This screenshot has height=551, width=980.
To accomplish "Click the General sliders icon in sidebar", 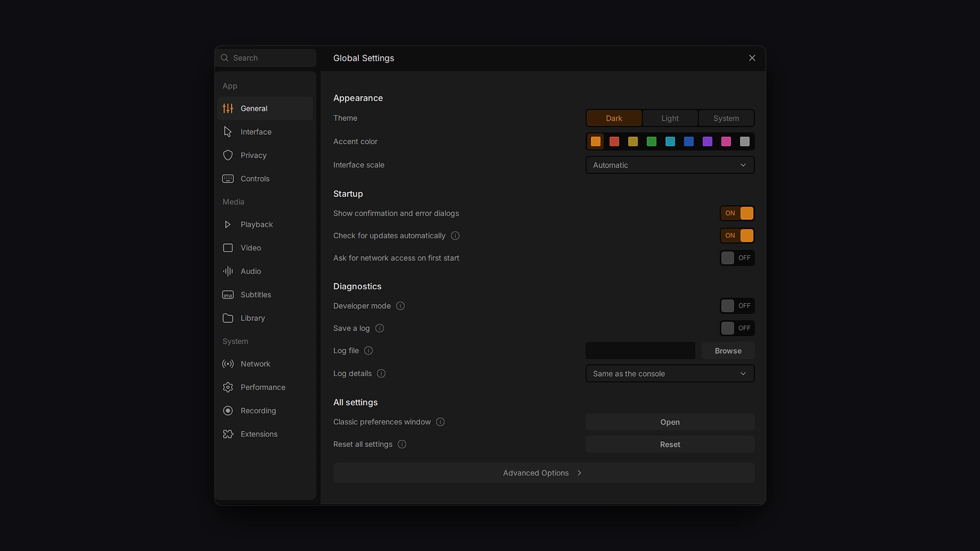I will click(228, 108).
